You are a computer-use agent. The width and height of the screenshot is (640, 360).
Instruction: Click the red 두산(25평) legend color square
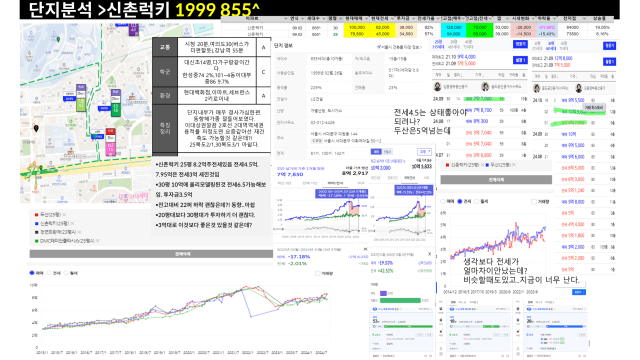tap(37, 215)
